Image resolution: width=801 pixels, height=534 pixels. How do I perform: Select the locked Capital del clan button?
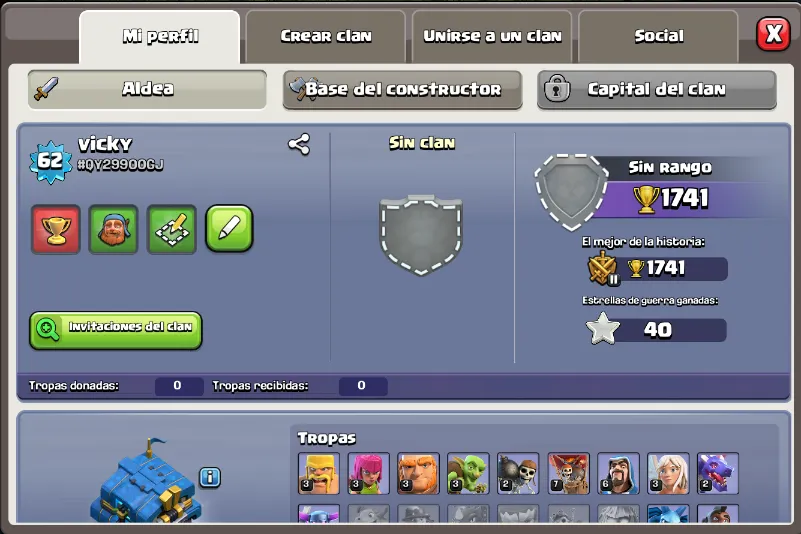tap(656, 90)
